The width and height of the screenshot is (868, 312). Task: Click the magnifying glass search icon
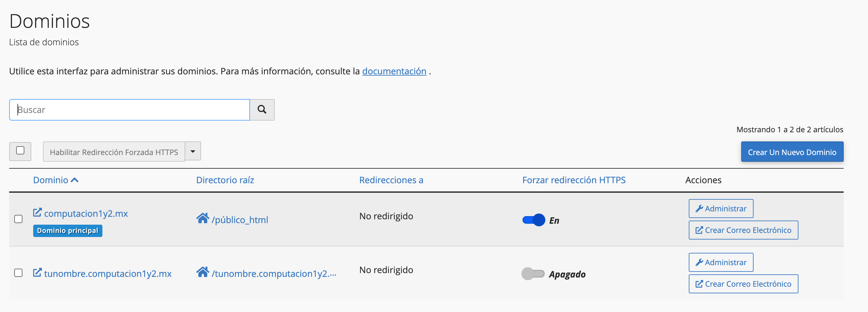pos(262,109)
